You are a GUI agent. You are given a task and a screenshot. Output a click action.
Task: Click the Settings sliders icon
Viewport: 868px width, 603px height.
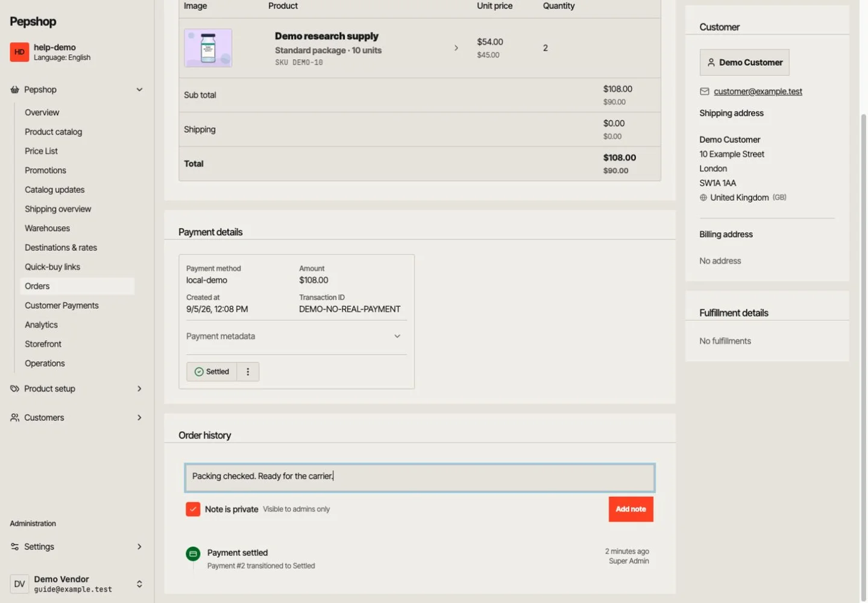[x=14, y=547]
